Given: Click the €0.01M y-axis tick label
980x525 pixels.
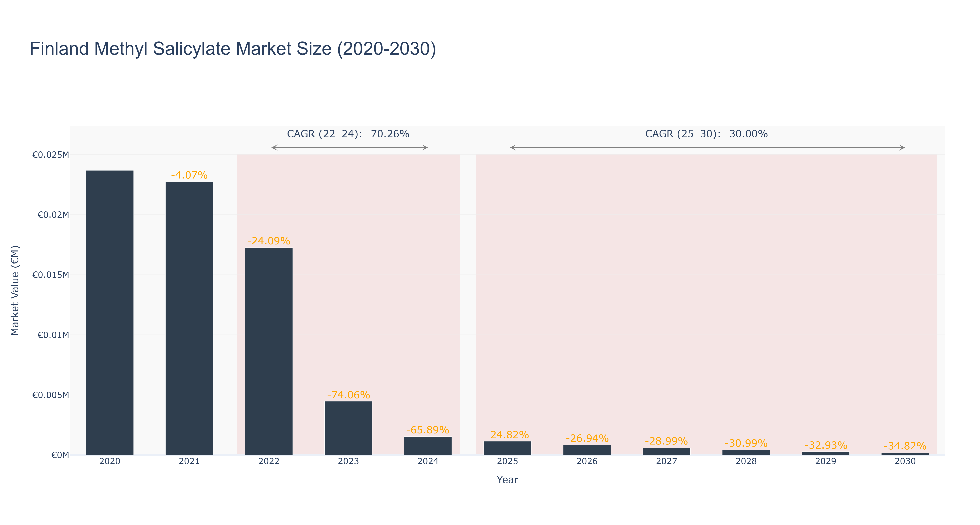Looking at the screenshot, I should (53, 335).
